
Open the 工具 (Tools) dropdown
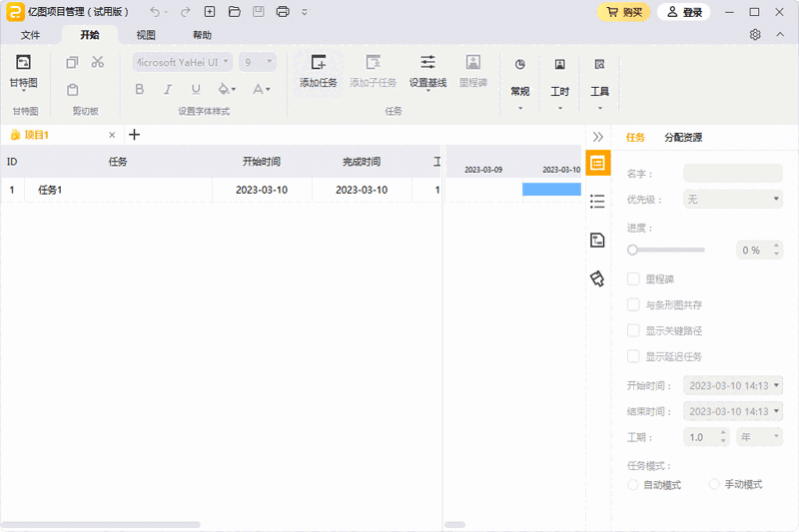tap(599, 92)
